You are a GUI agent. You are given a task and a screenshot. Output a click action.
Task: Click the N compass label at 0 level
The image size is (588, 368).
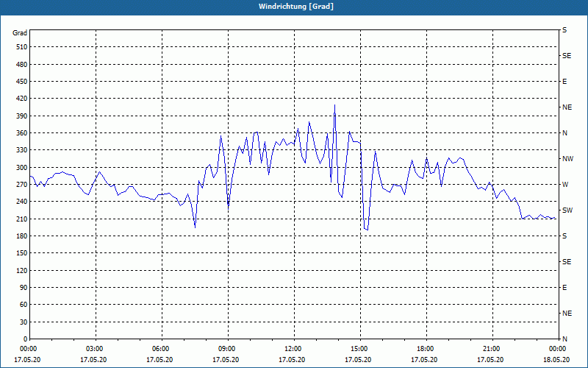point(564,339)
